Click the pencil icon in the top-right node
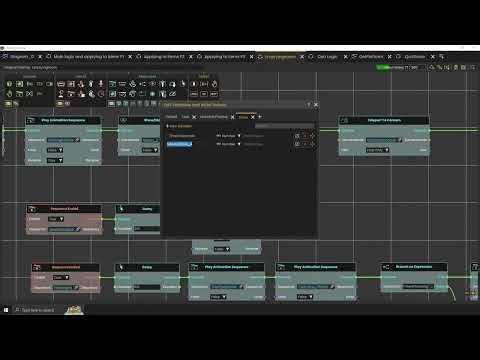 tap(399, 140)
